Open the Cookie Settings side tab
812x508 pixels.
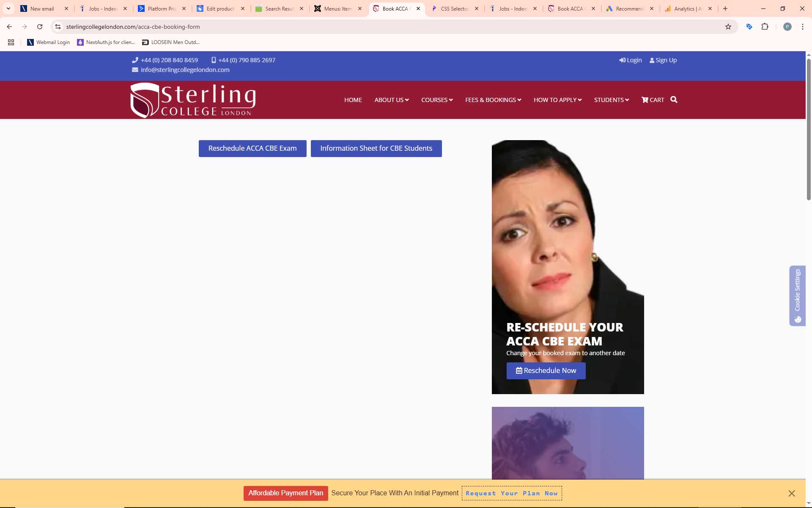pyautogui.click(x=797, y=295)
